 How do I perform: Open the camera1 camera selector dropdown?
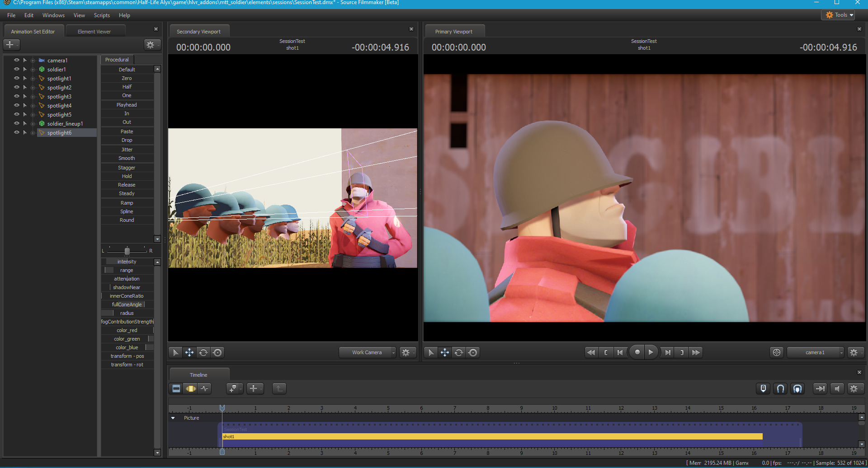click(816, 352)
